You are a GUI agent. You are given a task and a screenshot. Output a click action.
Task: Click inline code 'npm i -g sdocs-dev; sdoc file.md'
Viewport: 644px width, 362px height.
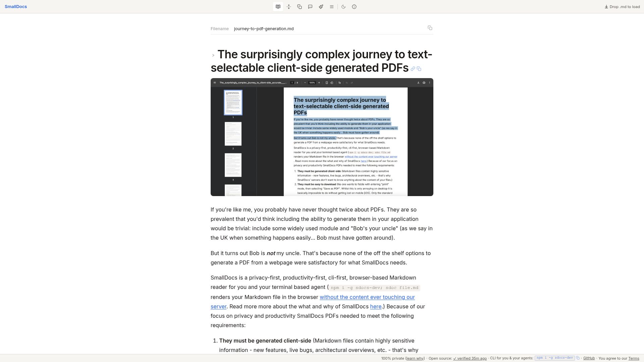pos(374,288)
